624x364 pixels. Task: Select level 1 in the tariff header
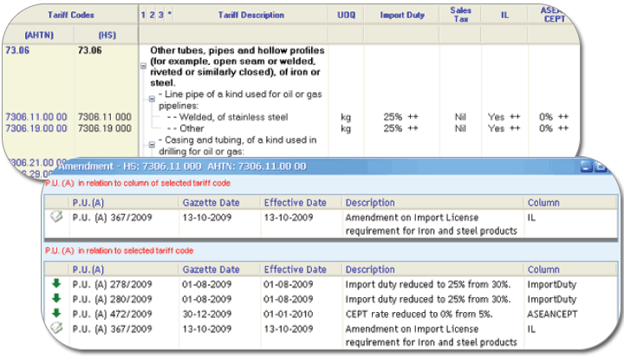pos(143,15)
